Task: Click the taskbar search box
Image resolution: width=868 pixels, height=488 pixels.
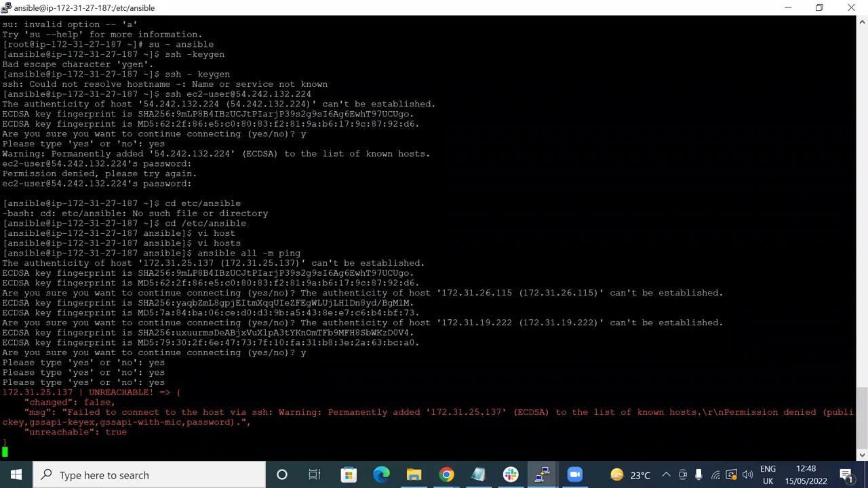Action: pyautogui.click(x=149, y=475)
